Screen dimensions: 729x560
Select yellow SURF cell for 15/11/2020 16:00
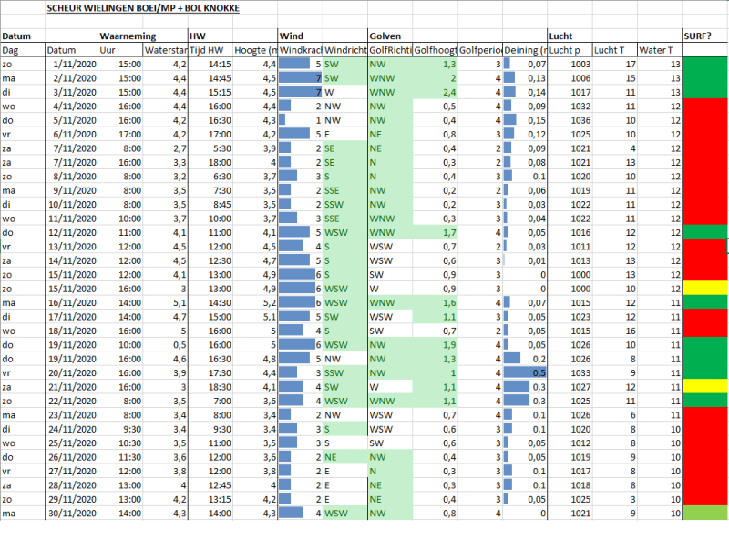point(704,289)
